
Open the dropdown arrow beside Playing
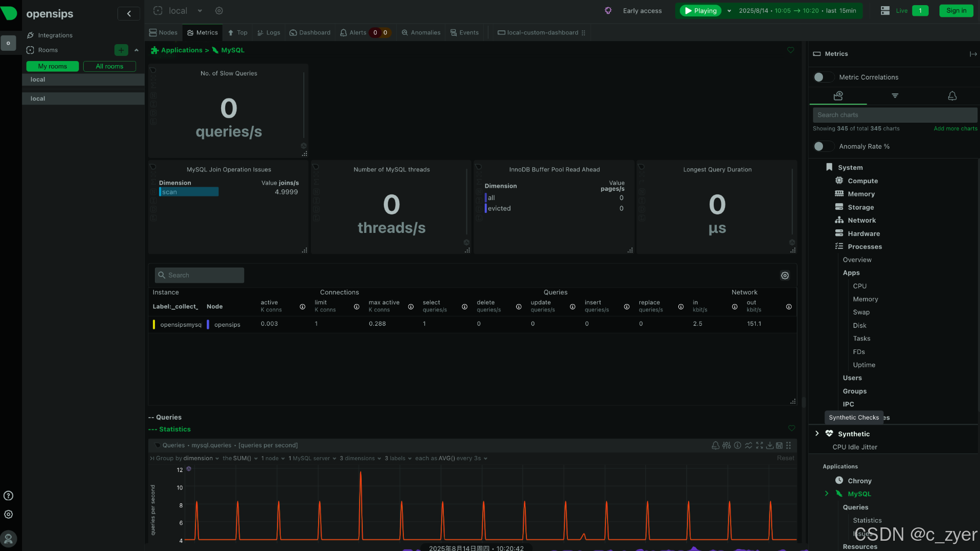point(729,11)
